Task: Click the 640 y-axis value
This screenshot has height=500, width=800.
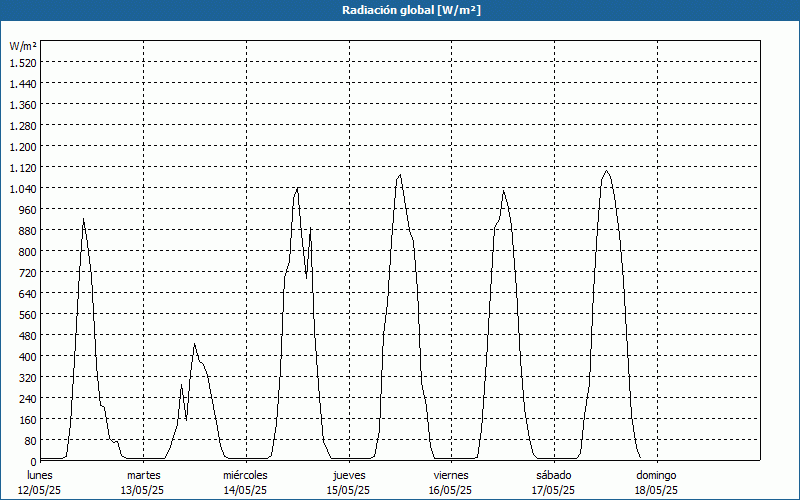Action: click(28, 294)
